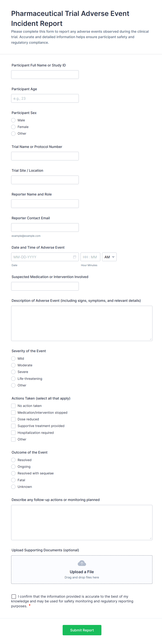Click the cloud upload icon
This screenshot has height=644, width=162.
(x=82, y=563)
